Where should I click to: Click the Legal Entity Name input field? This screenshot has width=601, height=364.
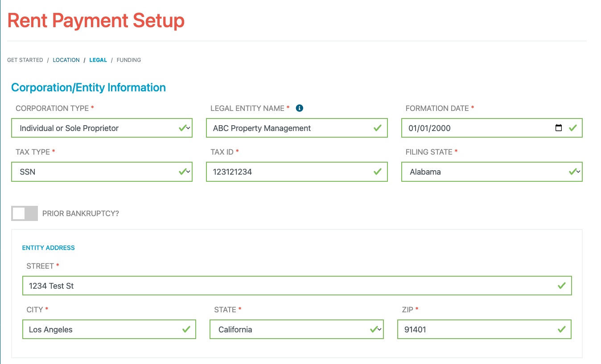click(297, 128)
